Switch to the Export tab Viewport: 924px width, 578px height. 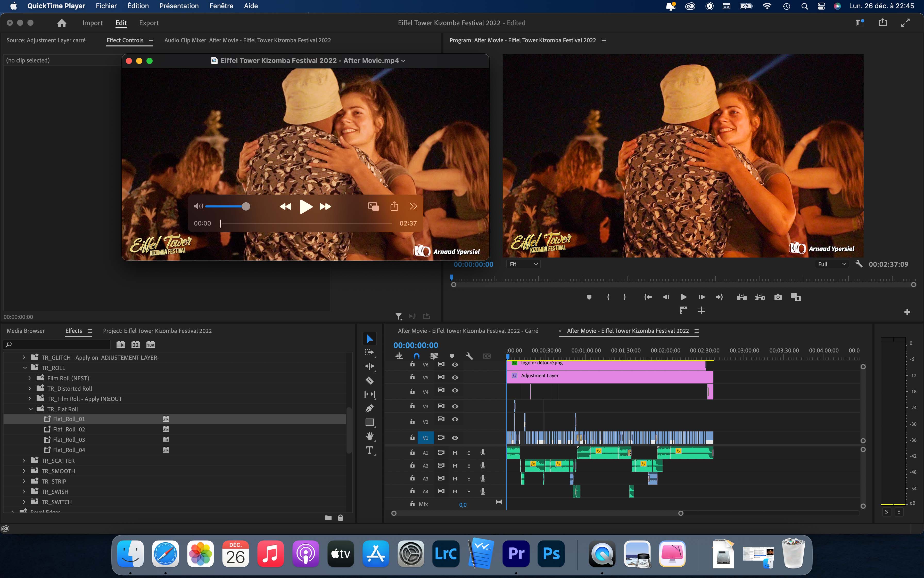tap(148, 23)
